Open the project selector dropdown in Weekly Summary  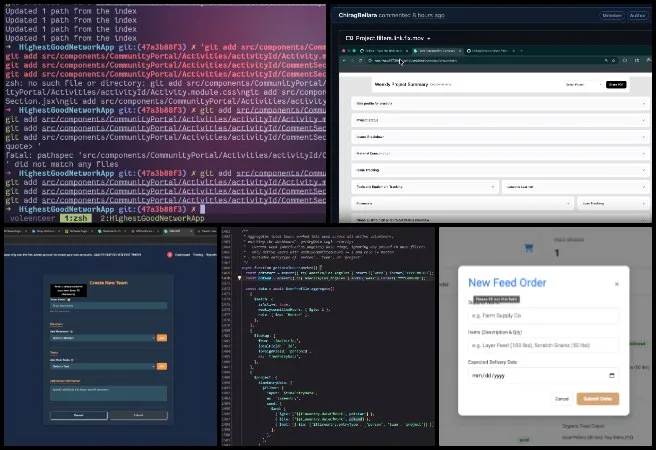tap(581, 85)
